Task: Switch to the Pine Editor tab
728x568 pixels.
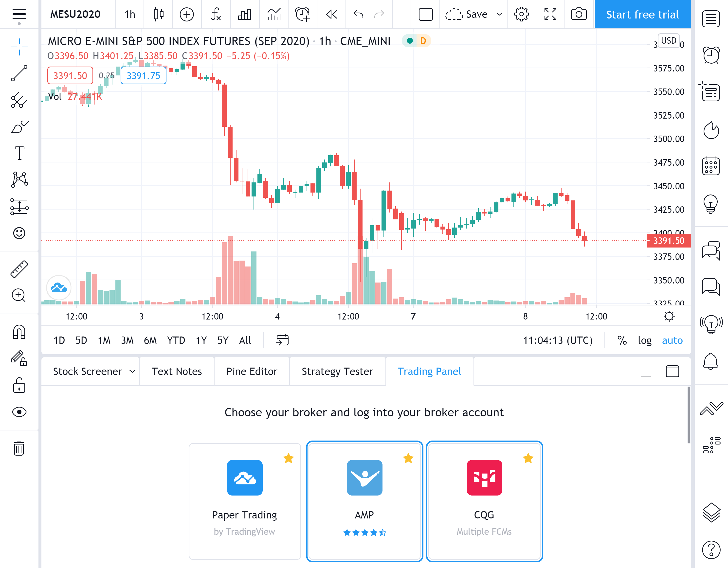Action: (x=252, y=372)
